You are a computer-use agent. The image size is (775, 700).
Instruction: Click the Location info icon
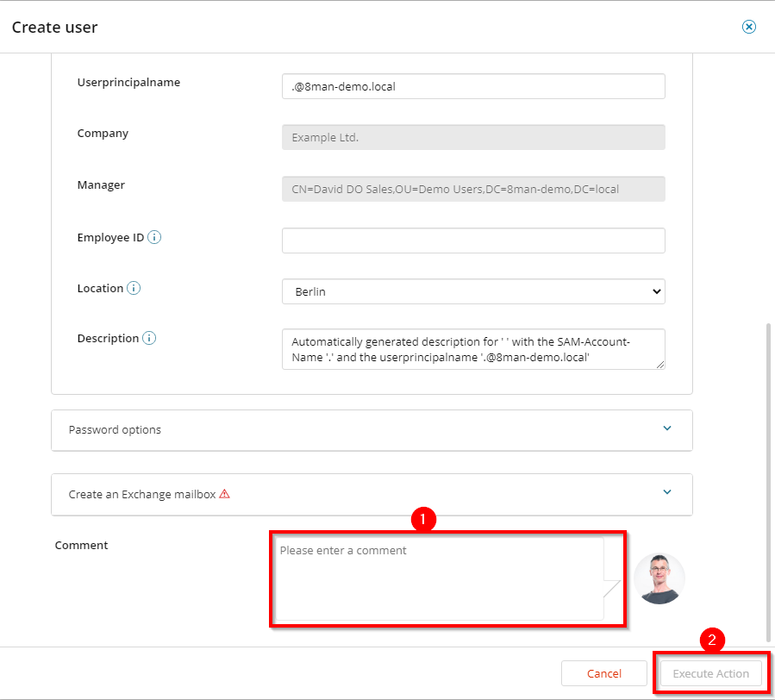(134, 289)
